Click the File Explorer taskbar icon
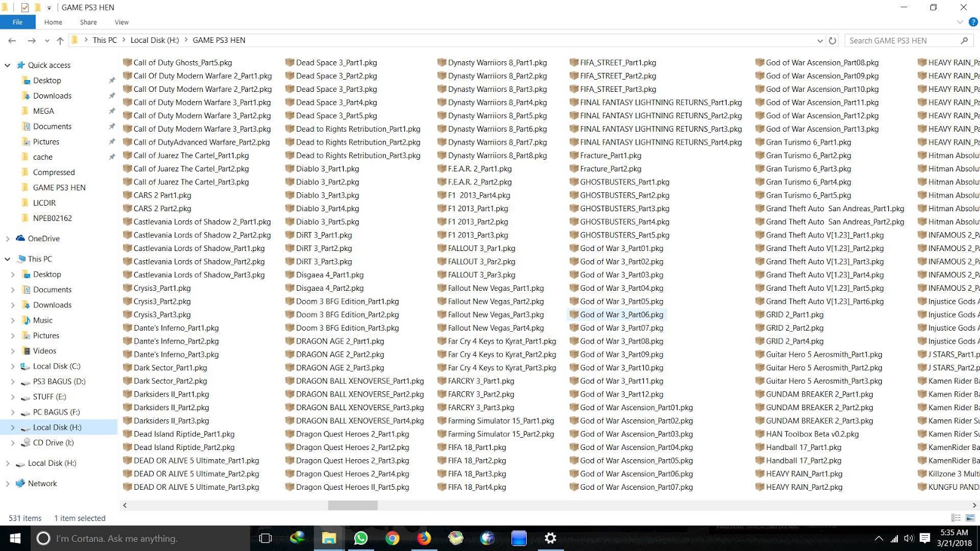 (329, 538)
